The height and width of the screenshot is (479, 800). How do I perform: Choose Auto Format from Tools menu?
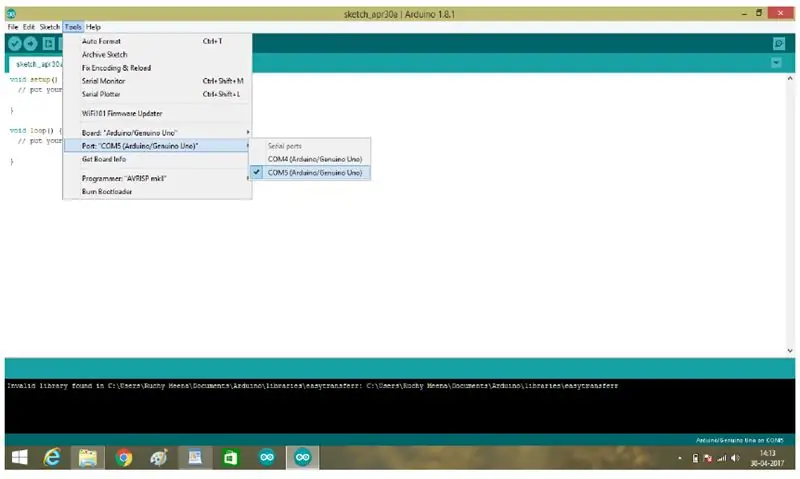pos(157,41)
